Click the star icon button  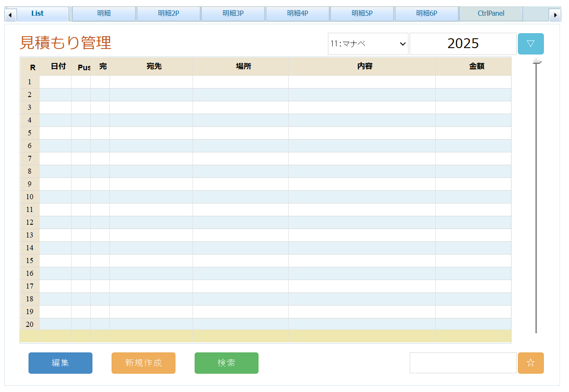[530, 363]
